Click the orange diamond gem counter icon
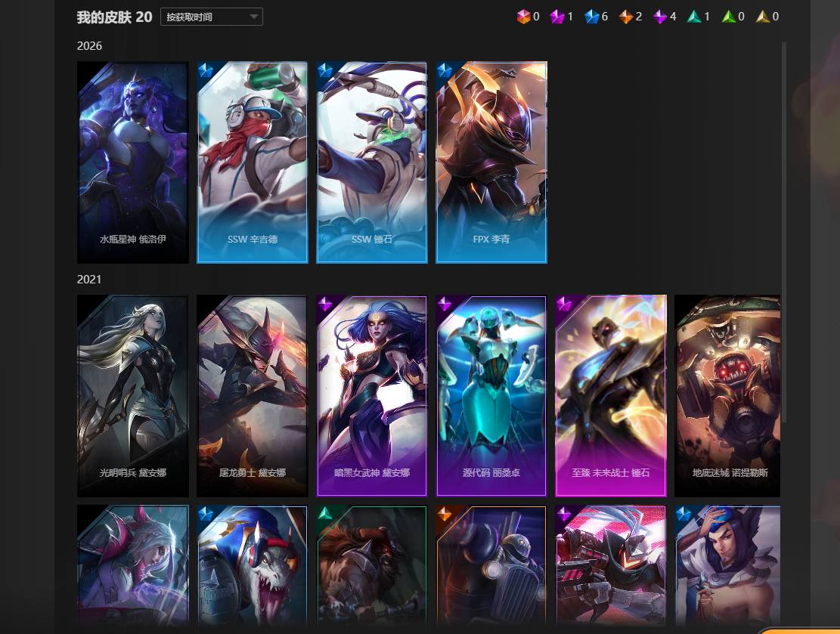840x634 pixels. tap(626, 17)
